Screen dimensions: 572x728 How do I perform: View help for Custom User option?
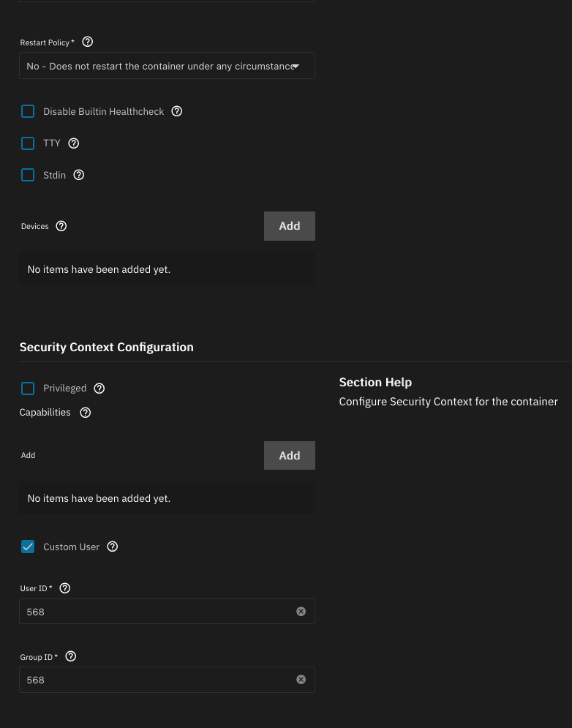click(x=112, y=547)
